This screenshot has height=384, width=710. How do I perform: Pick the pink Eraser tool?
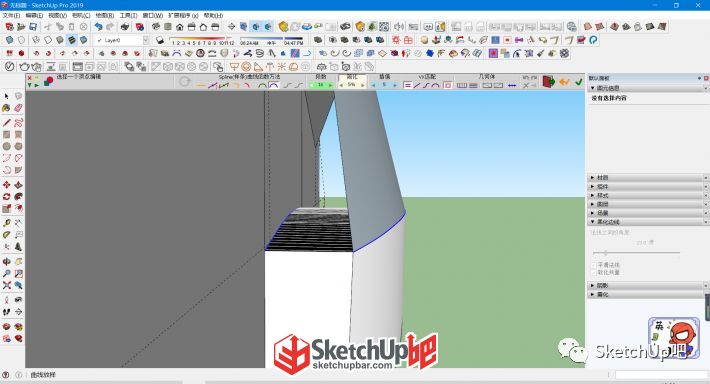click(18, 108)
